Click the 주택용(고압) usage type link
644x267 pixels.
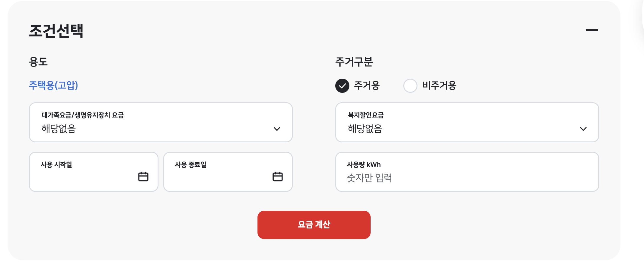[53, 86]
